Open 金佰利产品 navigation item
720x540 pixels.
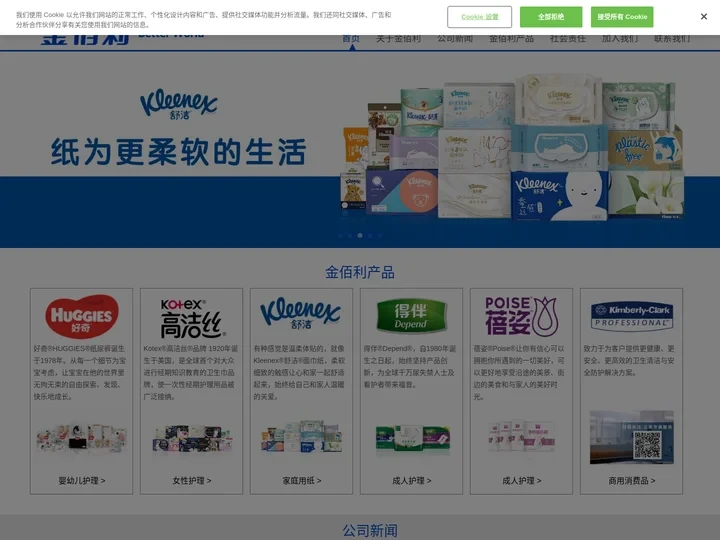pyautogui.click(x=511, y=39)
